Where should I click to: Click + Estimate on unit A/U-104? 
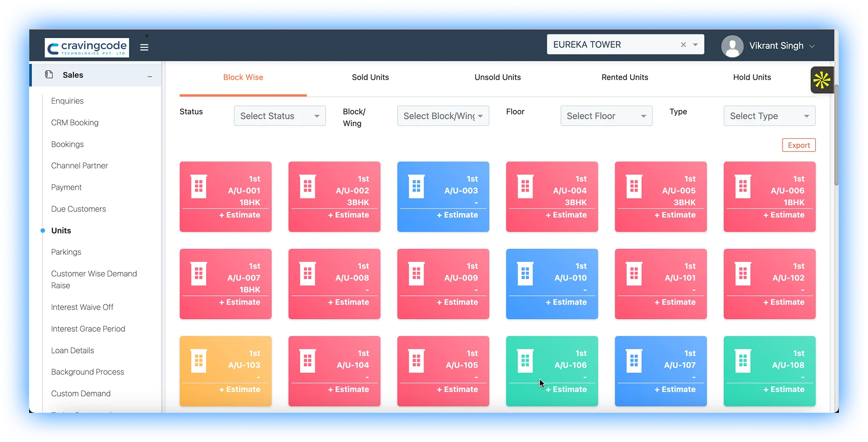point(348,389)
